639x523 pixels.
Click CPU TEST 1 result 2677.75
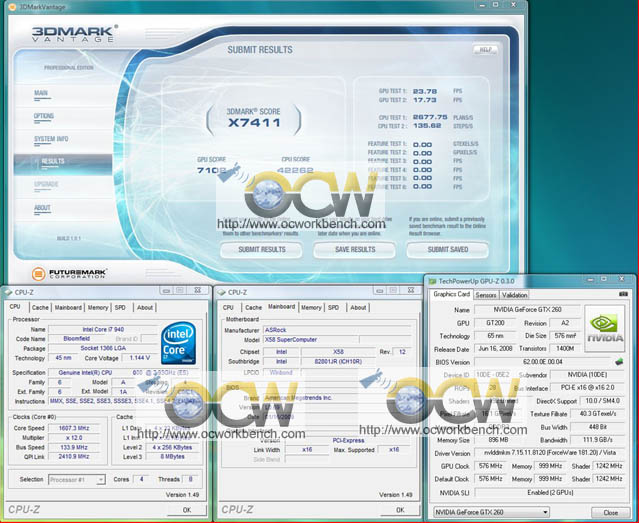430,117
